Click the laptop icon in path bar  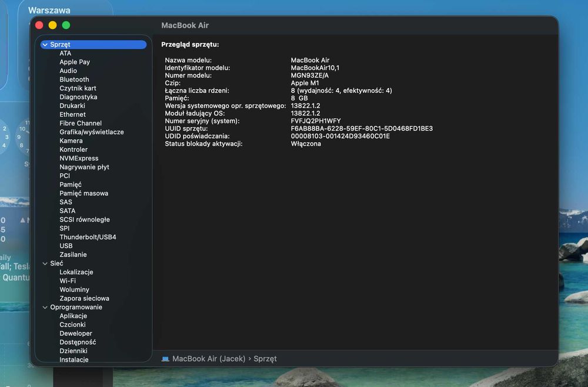tap(165, 359)
